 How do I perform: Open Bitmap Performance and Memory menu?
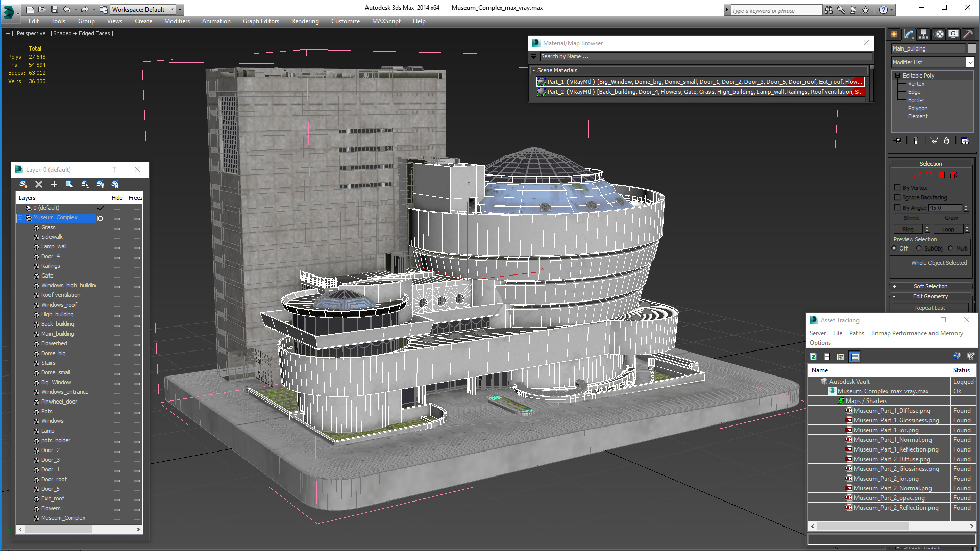[x=917, y=333]
